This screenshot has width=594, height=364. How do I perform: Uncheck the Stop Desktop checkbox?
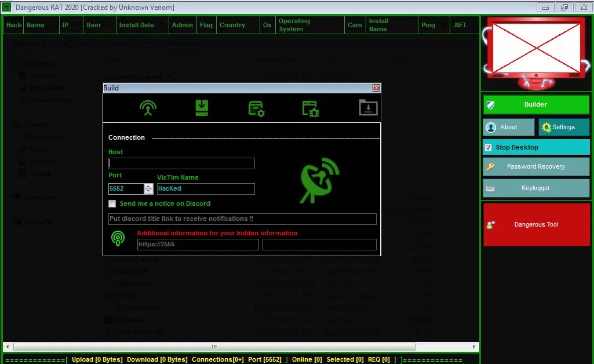click(489, 147)
